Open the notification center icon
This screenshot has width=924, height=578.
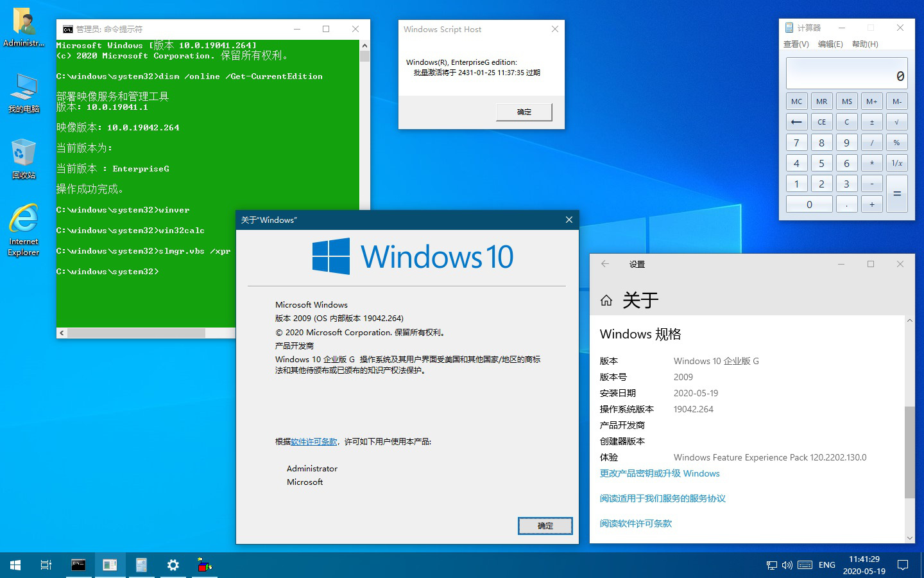pos(903,565)
